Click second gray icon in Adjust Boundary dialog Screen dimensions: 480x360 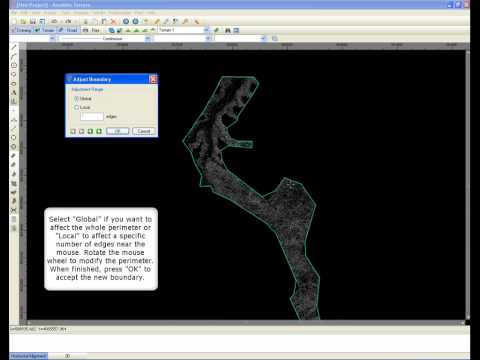point(81,131)
